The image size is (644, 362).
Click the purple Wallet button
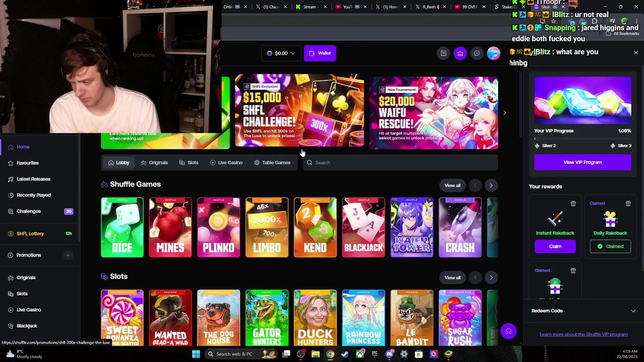tap(320, 53)
